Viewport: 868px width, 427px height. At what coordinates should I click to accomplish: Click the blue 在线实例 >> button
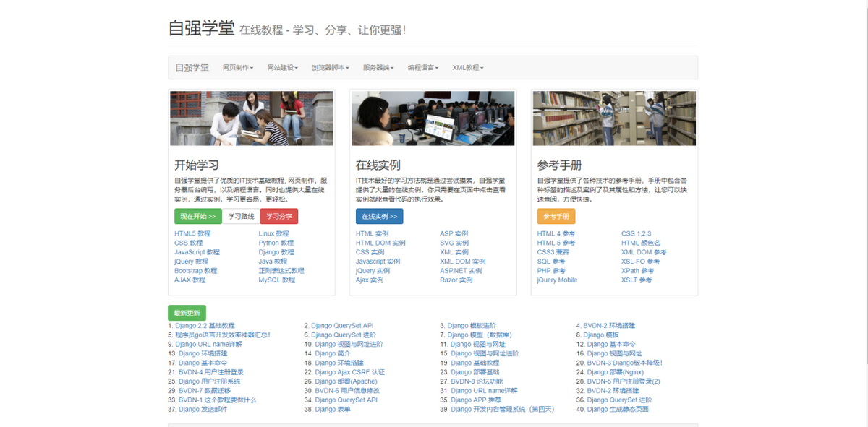click(x=380, y=216)
